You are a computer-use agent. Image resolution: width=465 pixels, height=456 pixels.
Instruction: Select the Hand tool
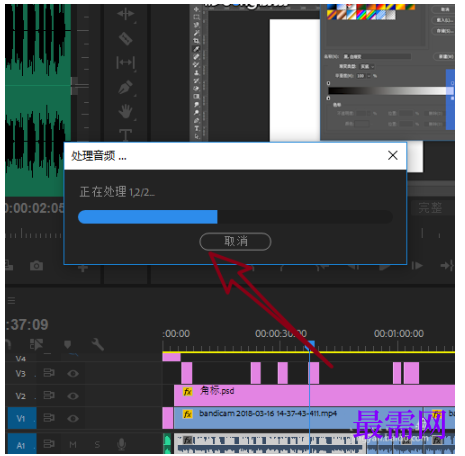click(x=125, y=111)
